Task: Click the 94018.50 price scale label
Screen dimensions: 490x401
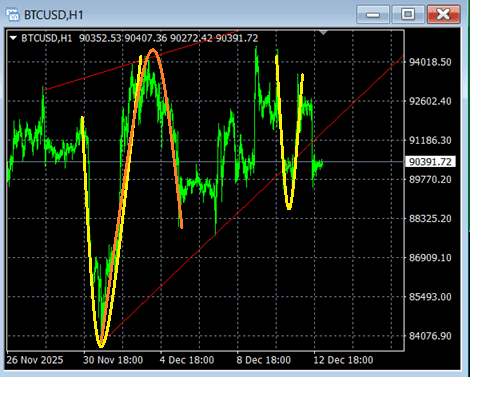Action: [430, 62]
